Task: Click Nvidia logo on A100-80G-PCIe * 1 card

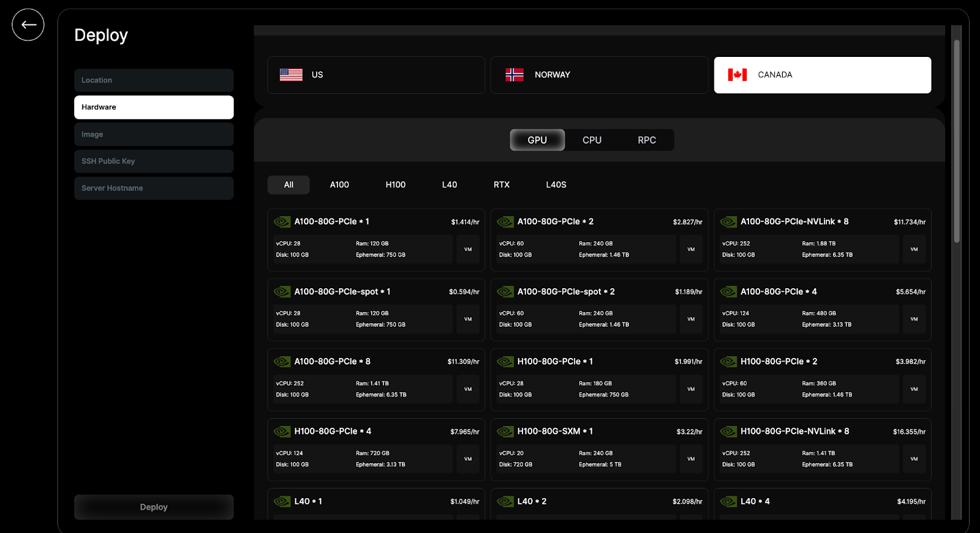Action: pos(282,222)
